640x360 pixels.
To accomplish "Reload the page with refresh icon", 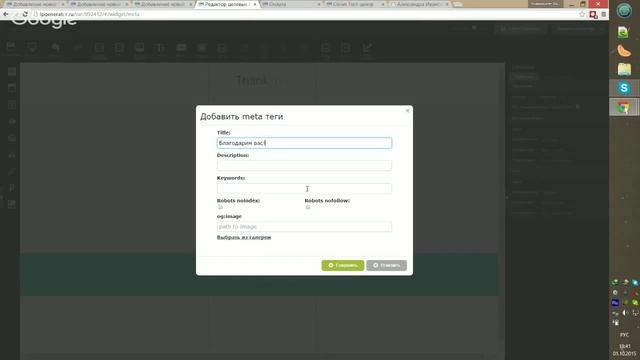I will (x=25, y=14).
